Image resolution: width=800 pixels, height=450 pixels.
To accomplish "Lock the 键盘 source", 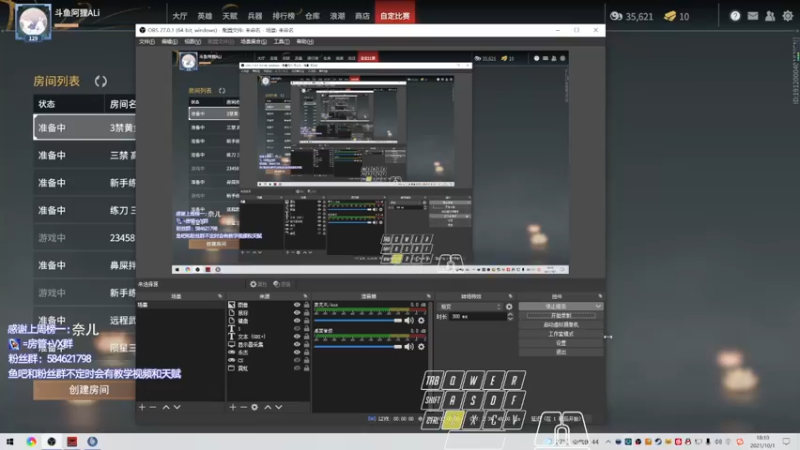I will click(307, 321).
